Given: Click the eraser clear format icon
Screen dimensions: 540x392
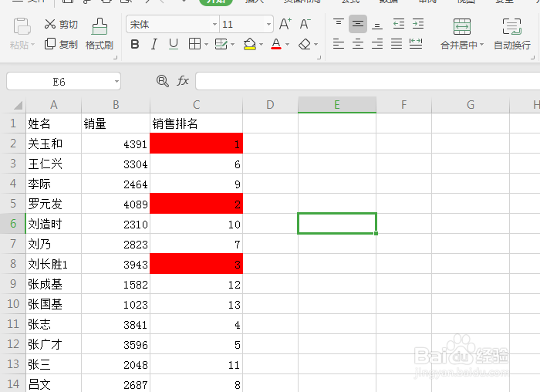Looking at the screenshot, I should tap(305, 44).
